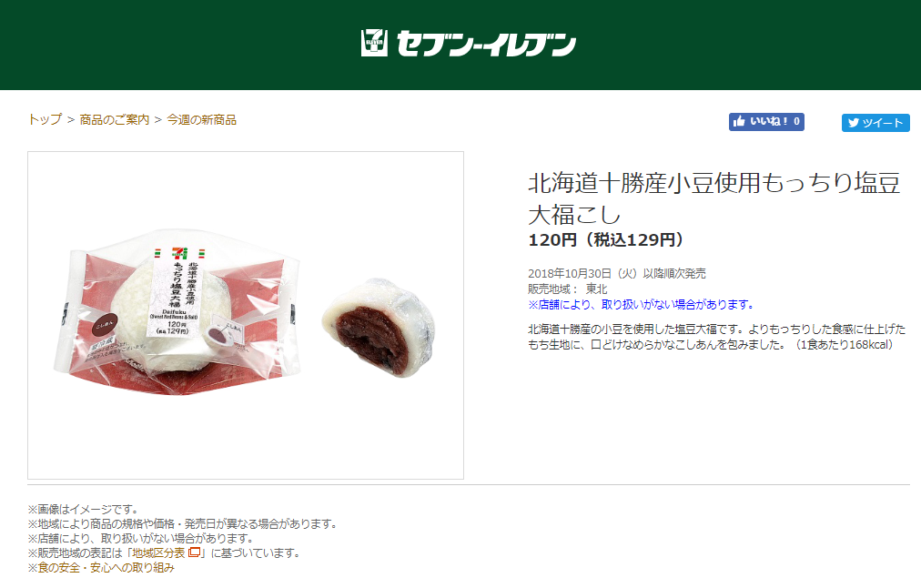
Task: Click the 7-Eleven logo icon in header
Action: tap(374, 43)
